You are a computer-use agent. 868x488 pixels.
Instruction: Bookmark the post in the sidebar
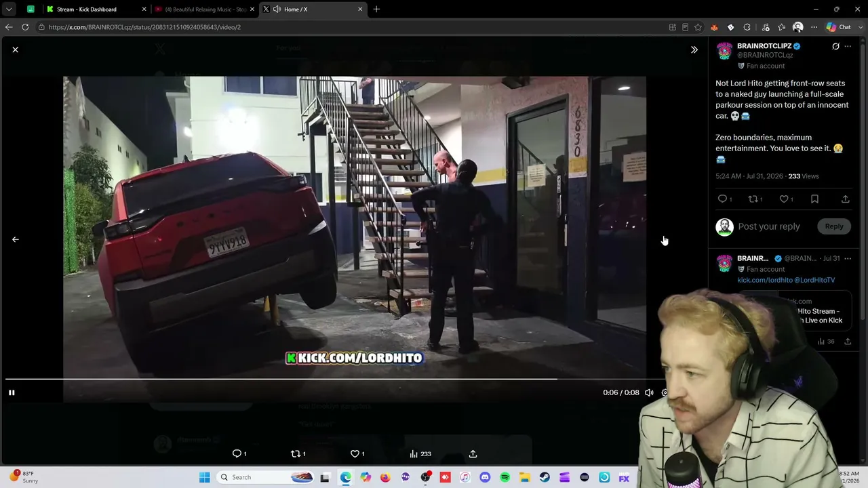click(x=814, y=199)
